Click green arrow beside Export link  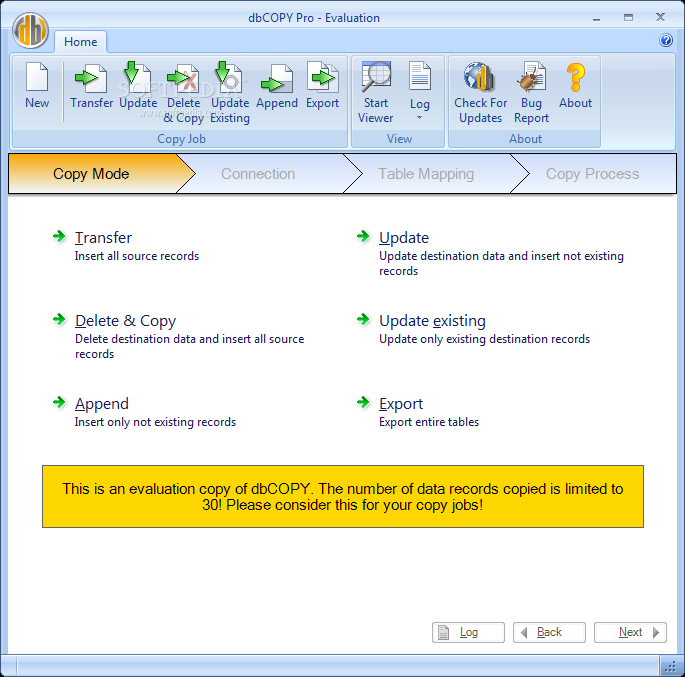point(363,402)
